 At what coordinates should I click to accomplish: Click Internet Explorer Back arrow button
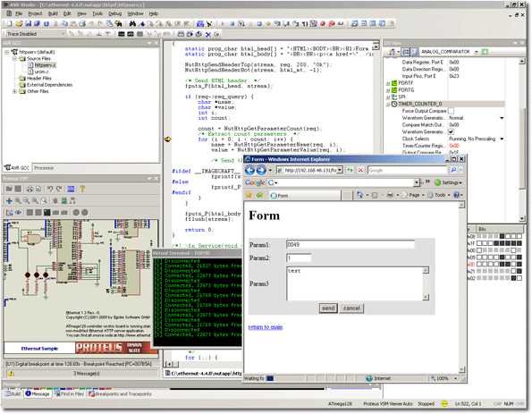(x=250, y=170)
